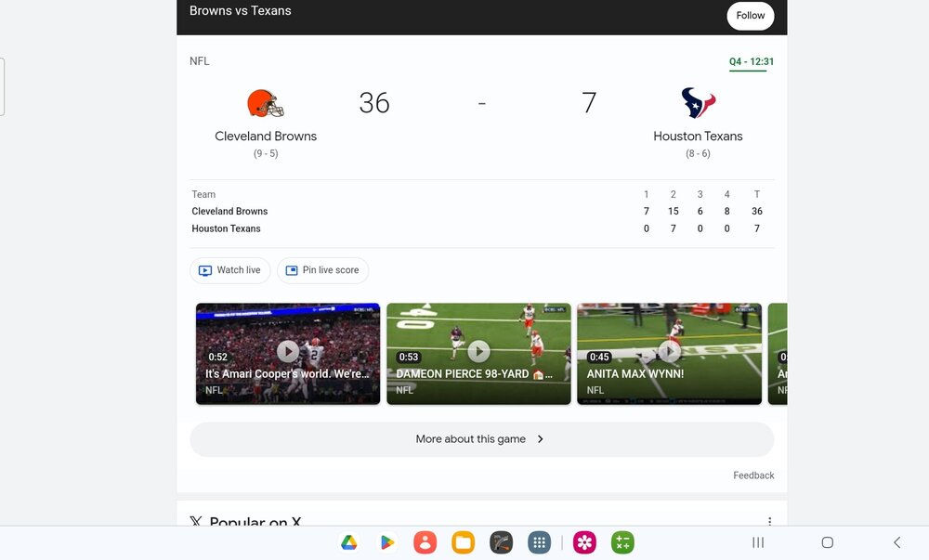Play the Amari Cooper's world video
The height and width of the screenshot is (560, 929).
pos(288,354)
